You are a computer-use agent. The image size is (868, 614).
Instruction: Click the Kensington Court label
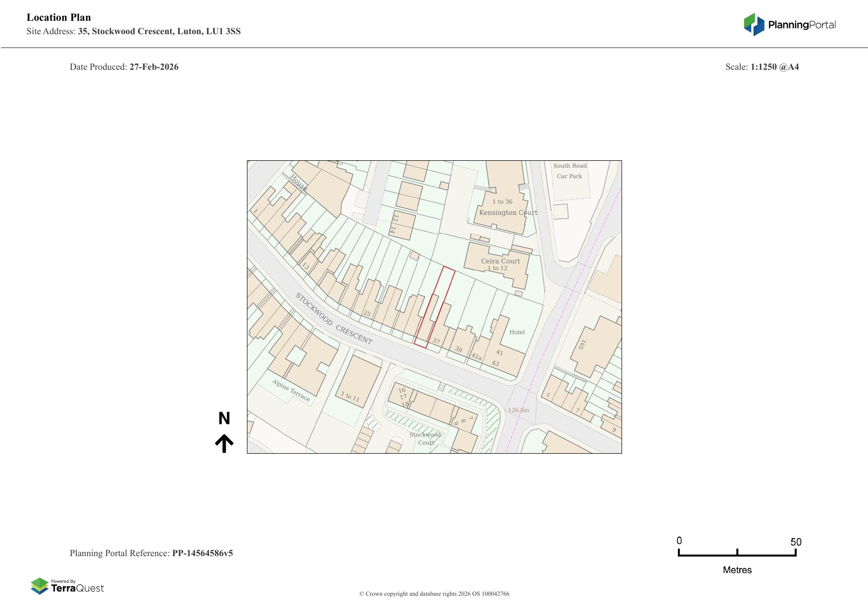pos(508,213)
